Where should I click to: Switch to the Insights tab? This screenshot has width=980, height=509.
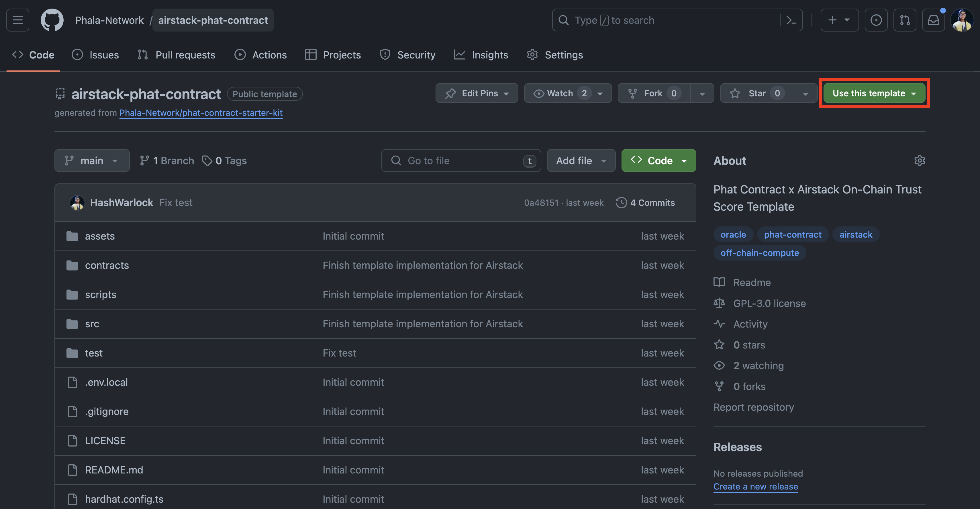pos(481,55)
